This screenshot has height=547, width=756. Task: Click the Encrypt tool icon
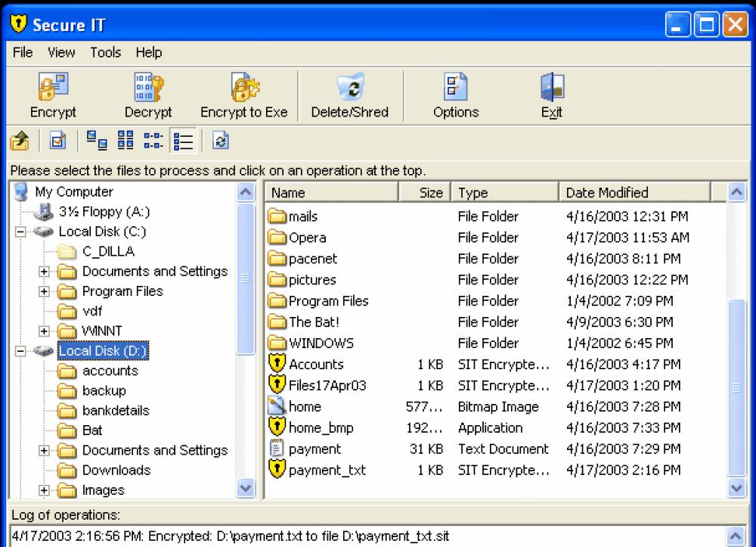tap(53, 93)
